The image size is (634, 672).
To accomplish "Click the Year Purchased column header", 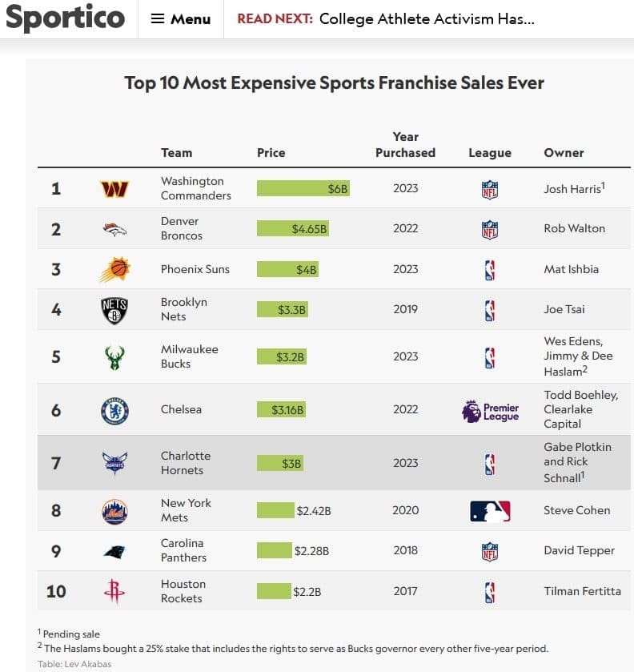I will pyautogui.click(x=406, y=145).
